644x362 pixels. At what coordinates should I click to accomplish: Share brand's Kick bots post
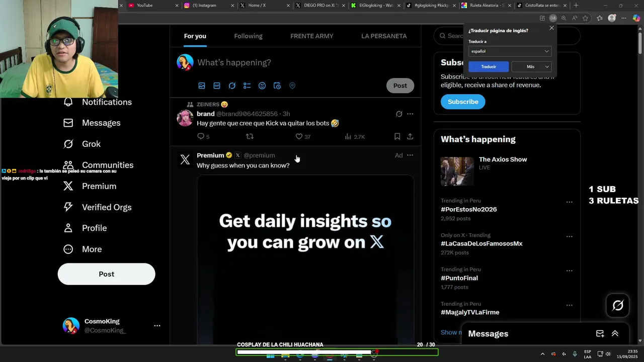coord(410,136)
